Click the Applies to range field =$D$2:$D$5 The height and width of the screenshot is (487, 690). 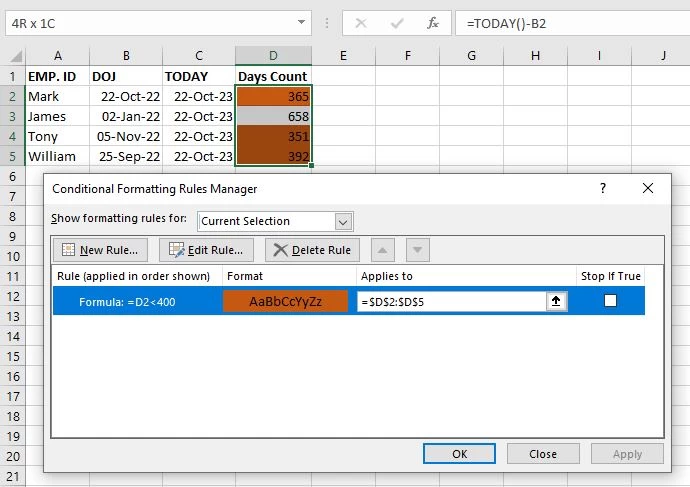pyautogui.click(x=451, y=301)
